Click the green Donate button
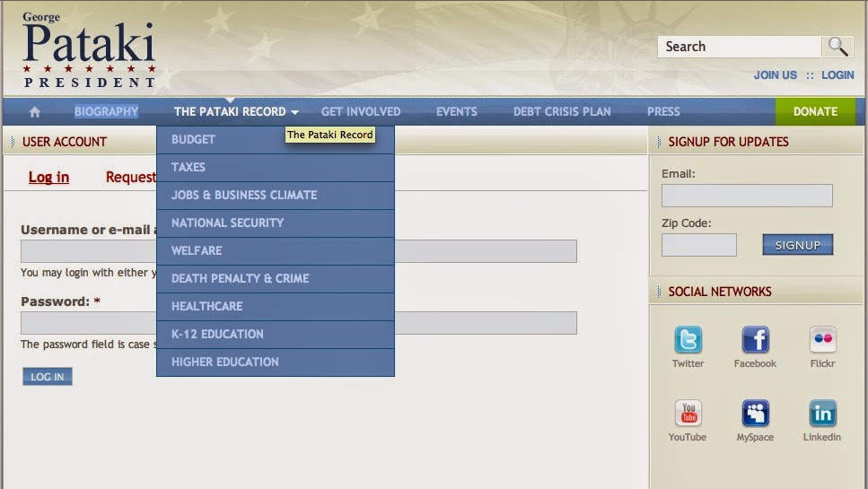 (815, 112)
